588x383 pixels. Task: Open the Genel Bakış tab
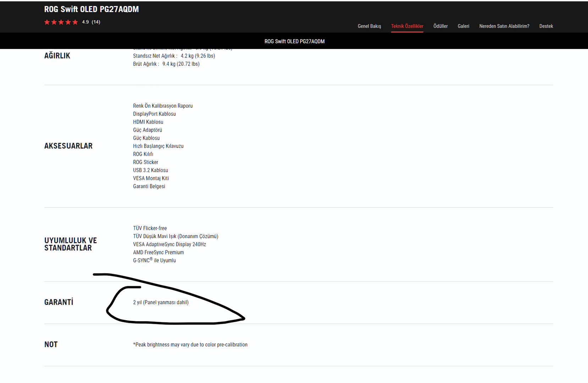click(369, 26)
